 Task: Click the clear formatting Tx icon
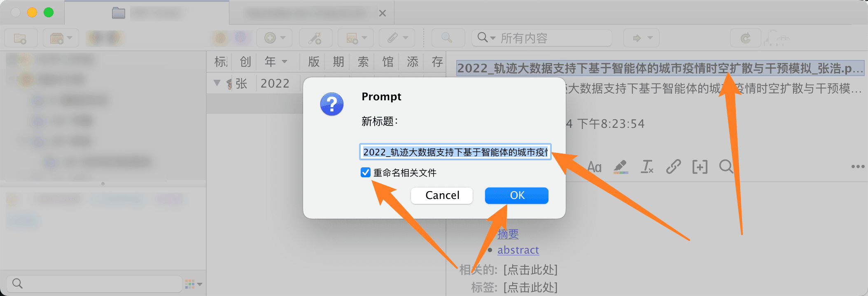pyautogui.click(x=647, y=167)
